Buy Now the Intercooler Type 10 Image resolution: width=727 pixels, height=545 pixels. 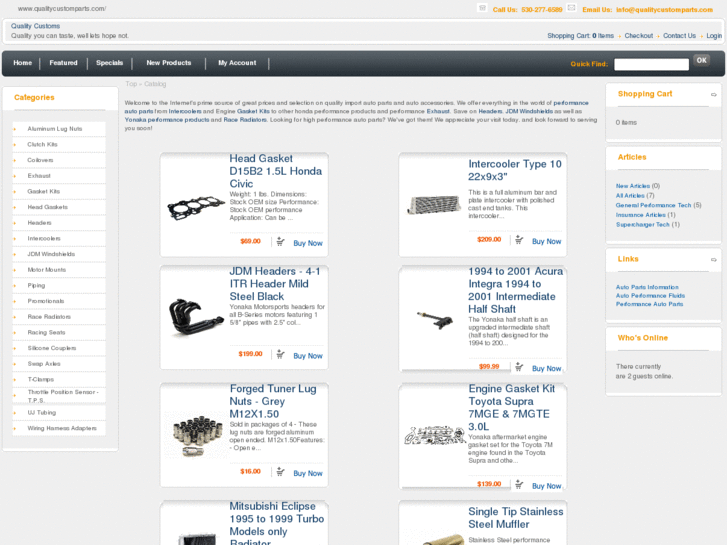(x=547, y=242)
